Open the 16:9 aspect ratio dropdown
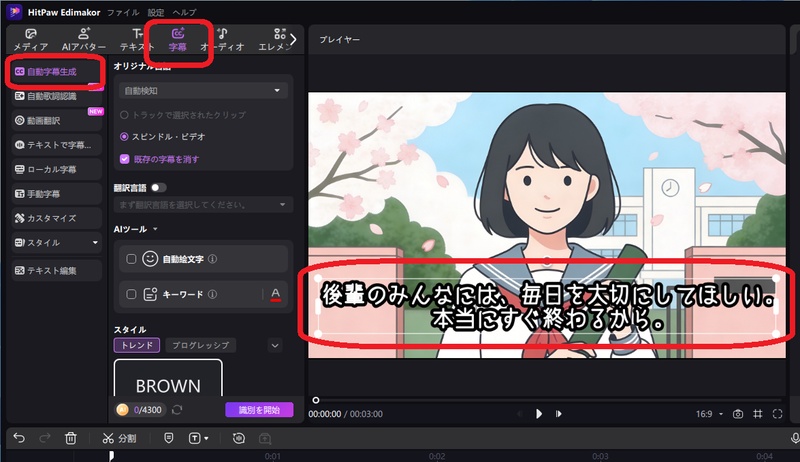 [x=710, y=414]
